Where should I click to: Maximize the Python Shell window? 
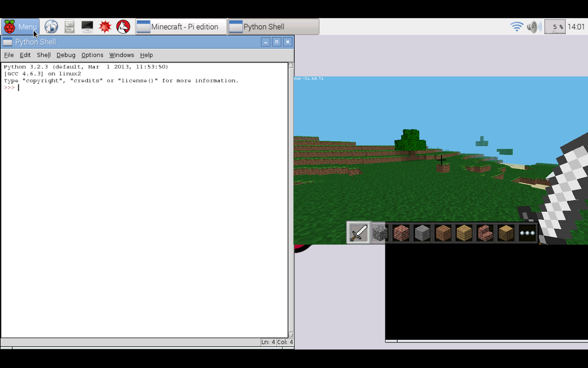277,42
